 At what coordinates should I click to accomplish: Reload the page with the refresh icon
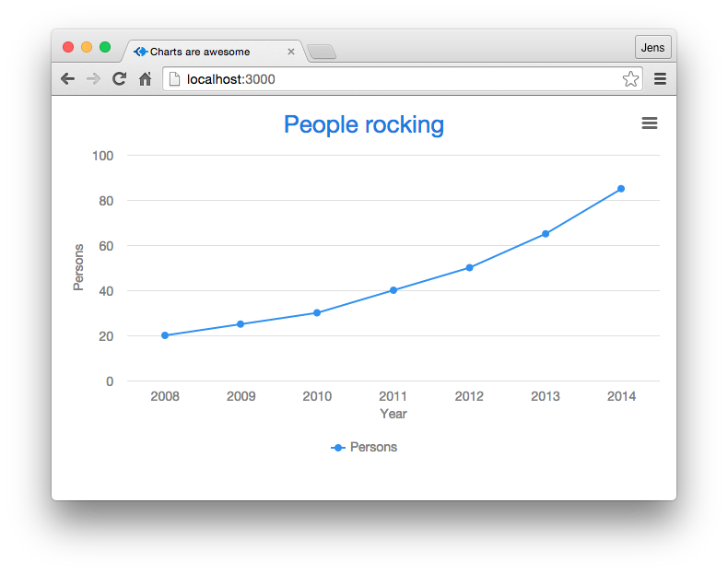tap(119, 79)
